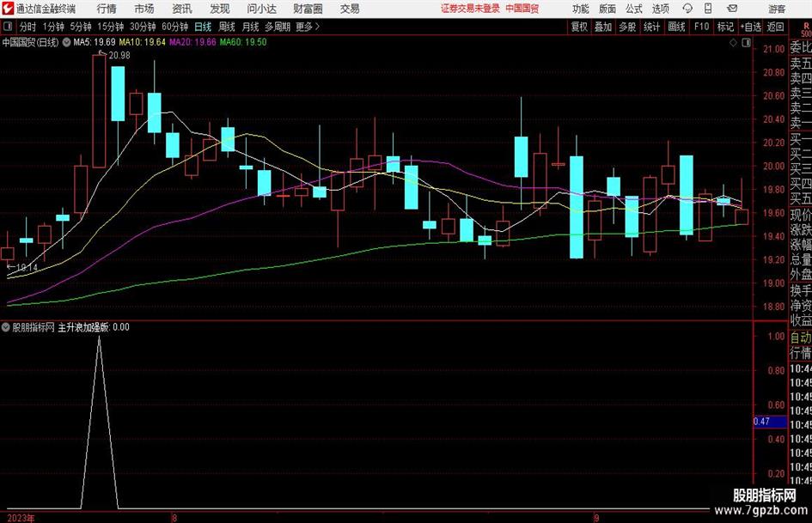Switch to 1分钟 period

coord(53,27)
